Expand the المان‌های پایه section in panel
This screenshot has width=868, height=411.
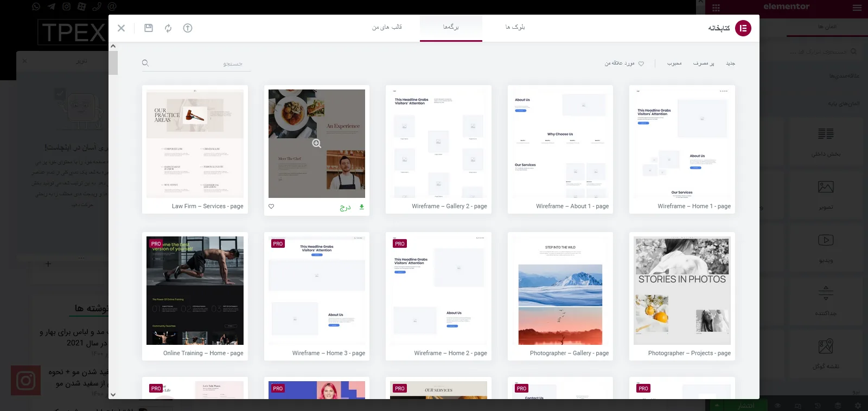point(844,104)
